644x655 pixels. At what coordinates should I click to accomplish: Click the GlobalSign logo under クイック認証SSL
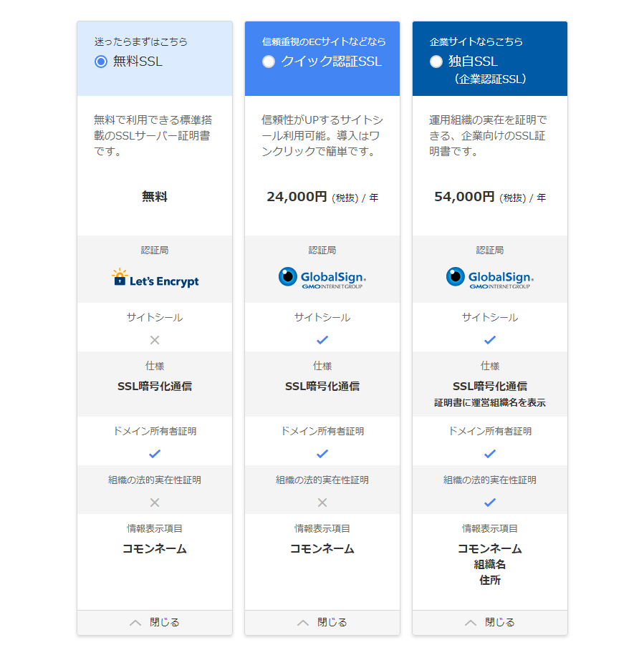click(322, 278)
